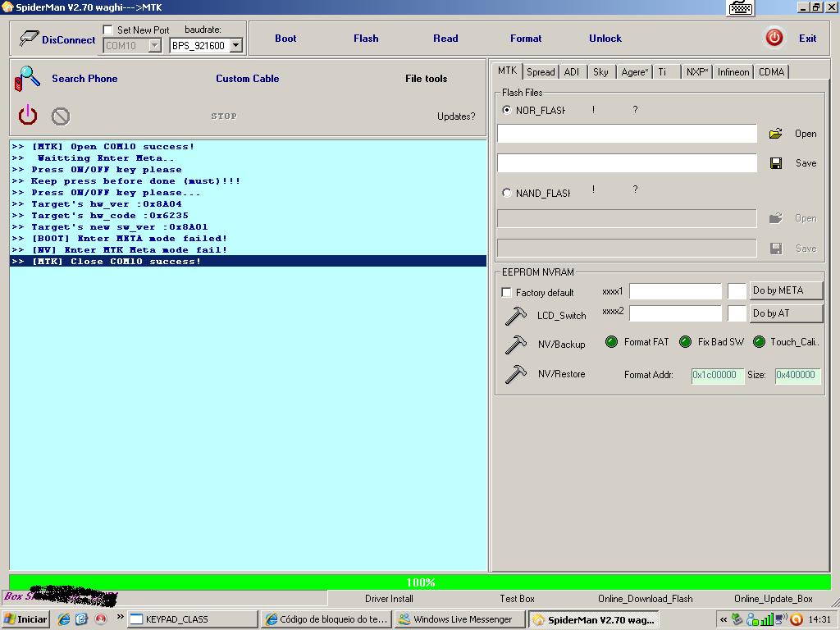Click the Do by AT button
The width and height of the screenshot is (840, 630).
[x=785, y=313]
